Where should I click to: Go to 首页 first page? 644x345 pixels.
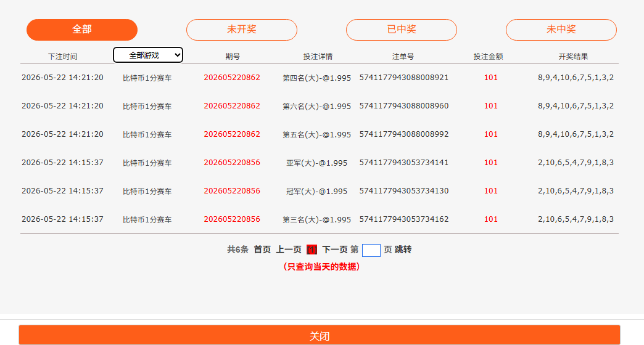(262, 250)
